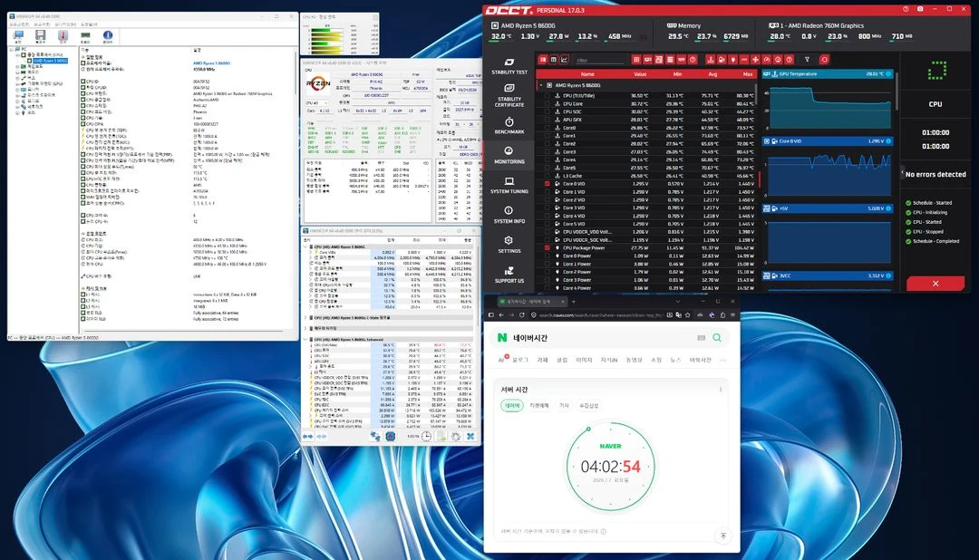Check CPU Core row checkbox in OCCT

click(548, 103)
